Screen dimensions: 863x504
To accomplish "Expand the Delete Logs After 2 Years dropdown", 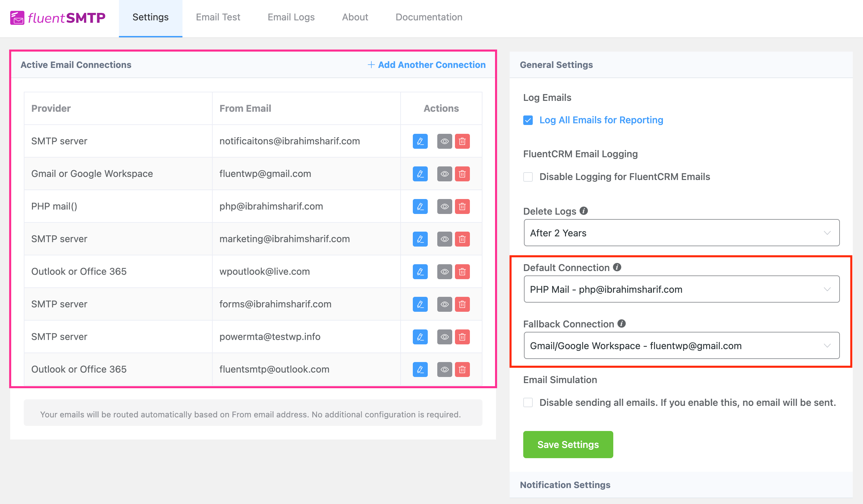I will [681, 233].
